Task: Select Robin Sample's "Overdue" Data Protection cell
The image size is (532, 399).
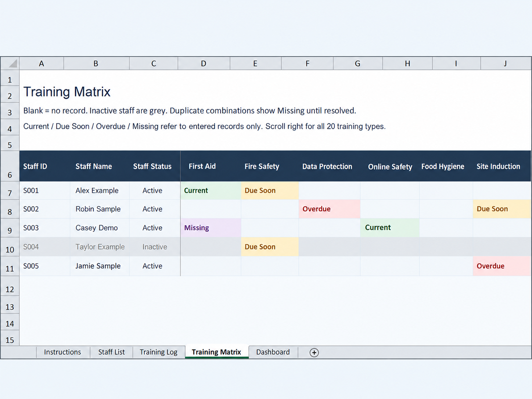Action: coord(330,209)
